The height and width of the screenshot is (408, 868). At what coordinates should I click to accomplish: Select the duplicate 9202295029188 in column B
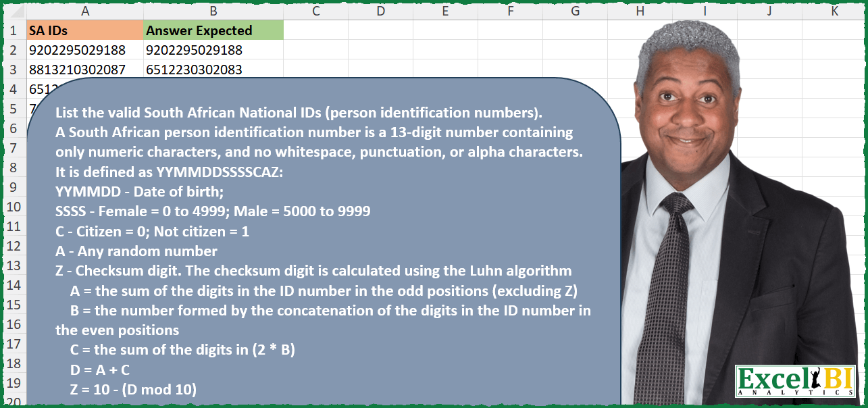coord(213,50)
